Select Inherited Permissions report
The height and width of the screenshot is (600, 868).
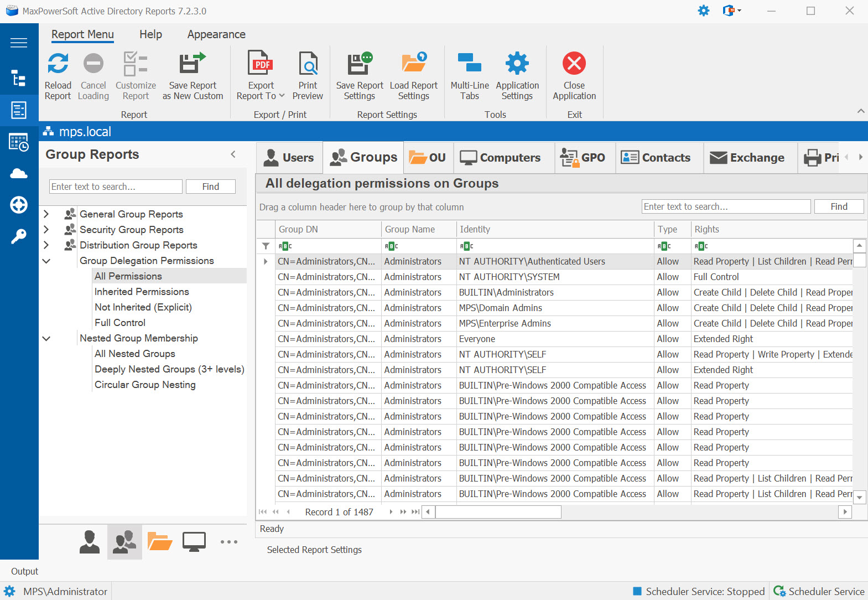click(x=142, y=292)
